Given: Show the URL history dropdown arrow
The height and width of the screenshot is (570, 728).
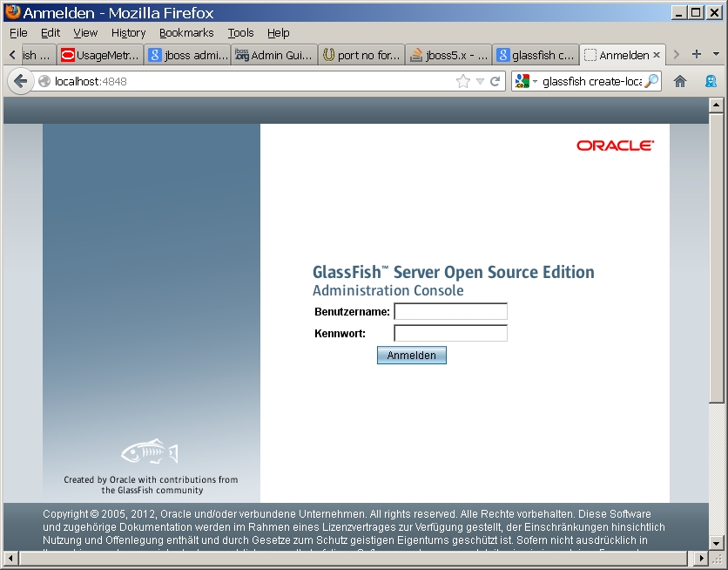Looking at the screenshot, I should [x=480, y=82].
